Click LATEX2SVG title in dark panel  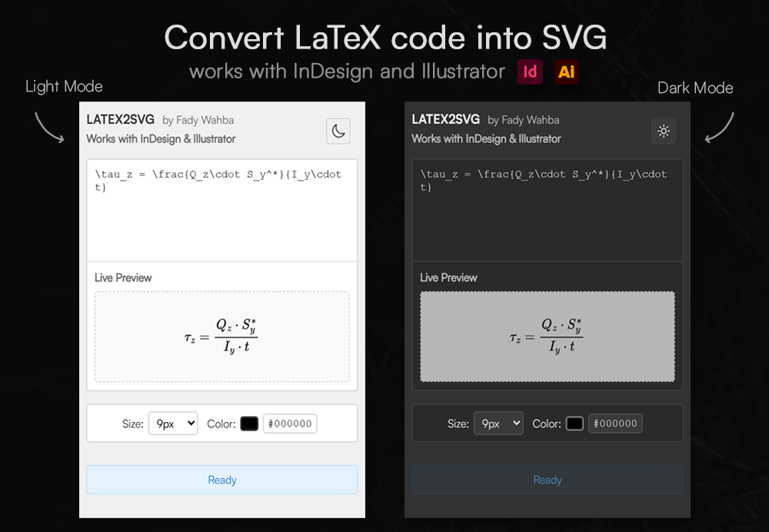(x=445, y=120)
